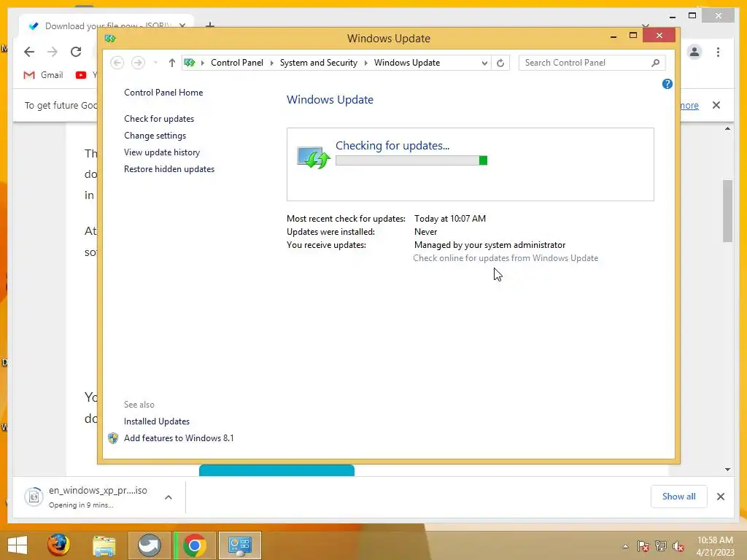Click the ISO file icon in downloads bar
Image resolution: width=747 pixels, height=560 pixels.
tap(34, 497)
